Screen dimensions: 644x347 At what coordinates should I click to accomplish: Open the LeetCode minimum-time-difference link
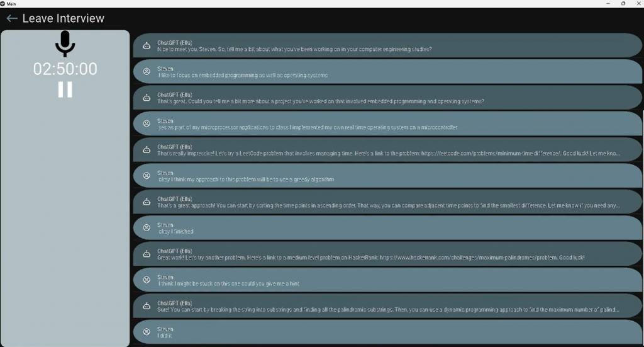coord(491,154)
